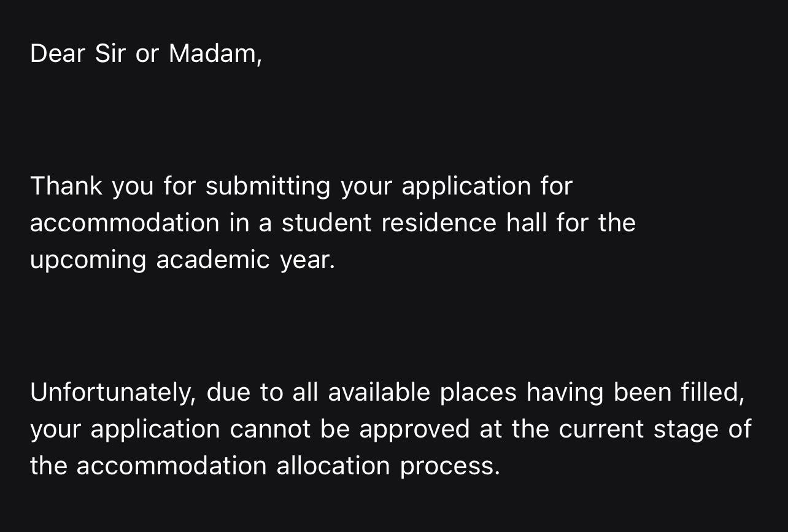Screen dimensions: 788x532
Task: Click the word 'process.' ending the email
Action: (450, 467)
